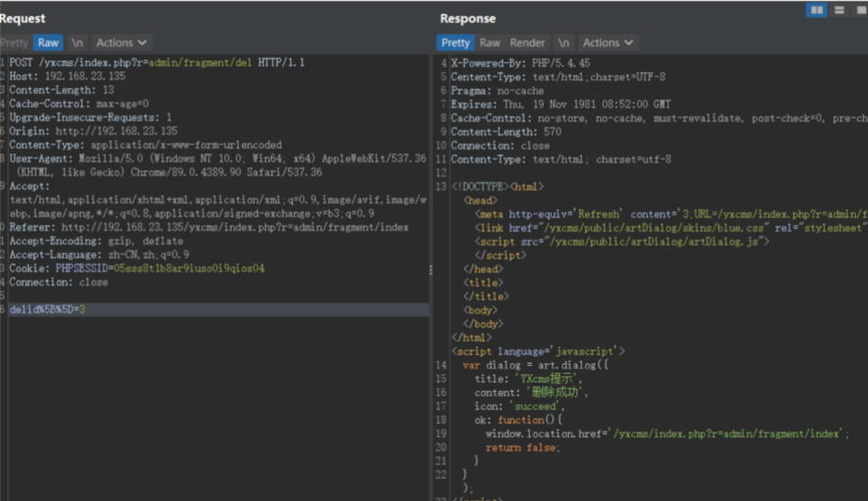Viewport: 868px width, 501px height.
Task: Select the Response panel Pretty tab
Action: (x=455, y=42)
